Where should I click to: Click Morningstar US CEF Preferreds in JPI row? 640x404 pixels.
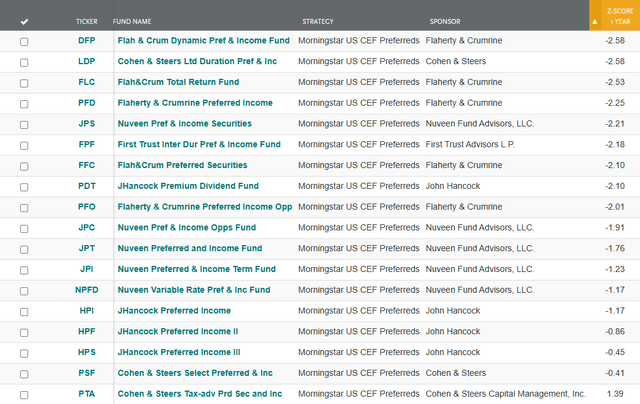[x=359, y=269]
